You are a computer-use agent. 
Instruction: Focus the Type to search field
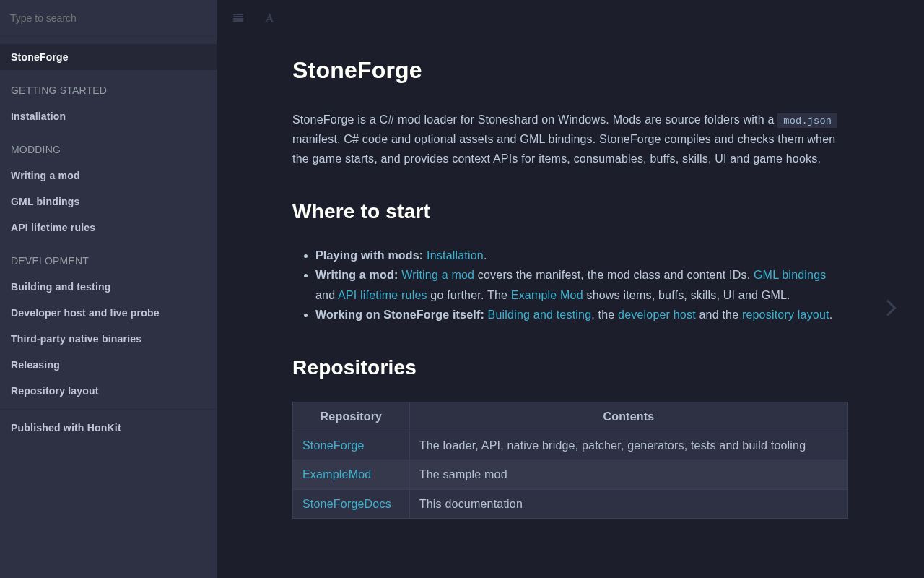point(108,18)
